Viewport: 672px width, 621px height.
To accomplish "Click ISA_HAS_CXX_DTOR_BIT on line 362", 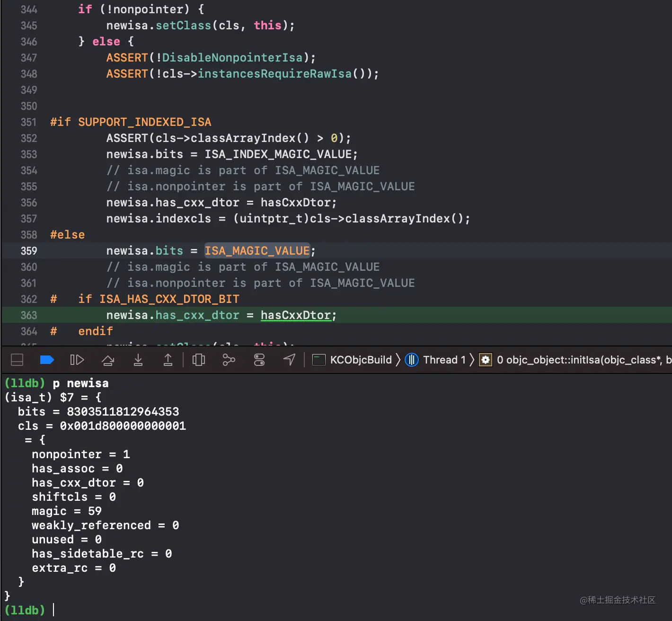I will tap(169, 299).
